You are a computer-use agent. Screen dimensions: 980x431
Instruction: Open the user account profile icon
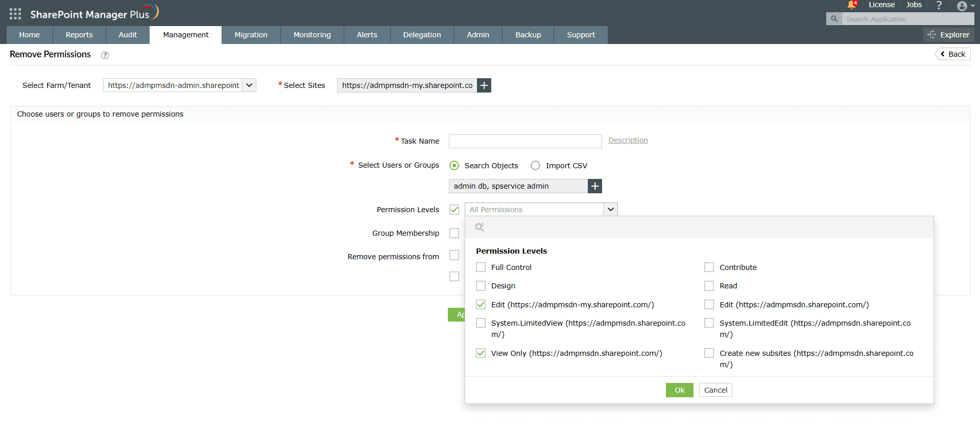tap(962, 6)
